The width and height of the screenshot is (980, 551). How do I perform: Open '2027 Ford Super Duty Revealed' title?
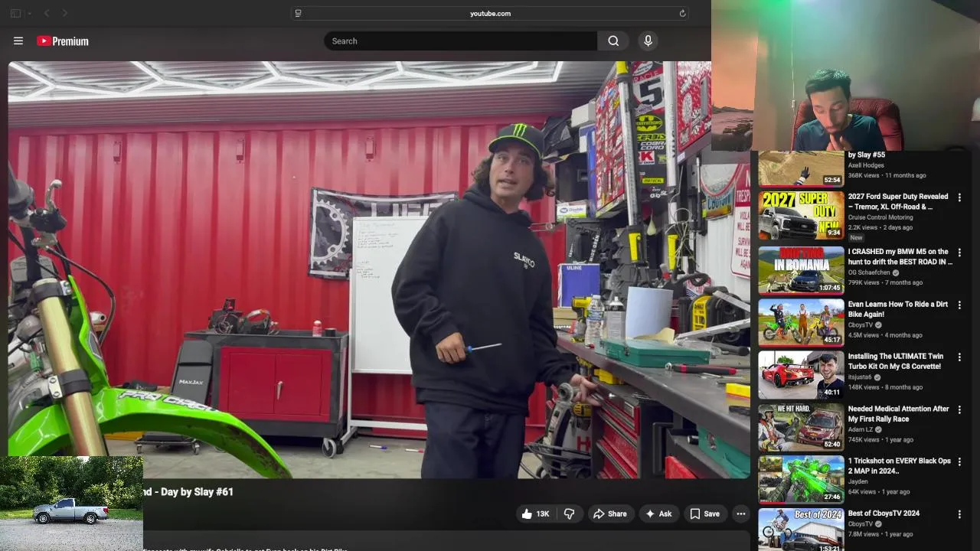(898, 201)
